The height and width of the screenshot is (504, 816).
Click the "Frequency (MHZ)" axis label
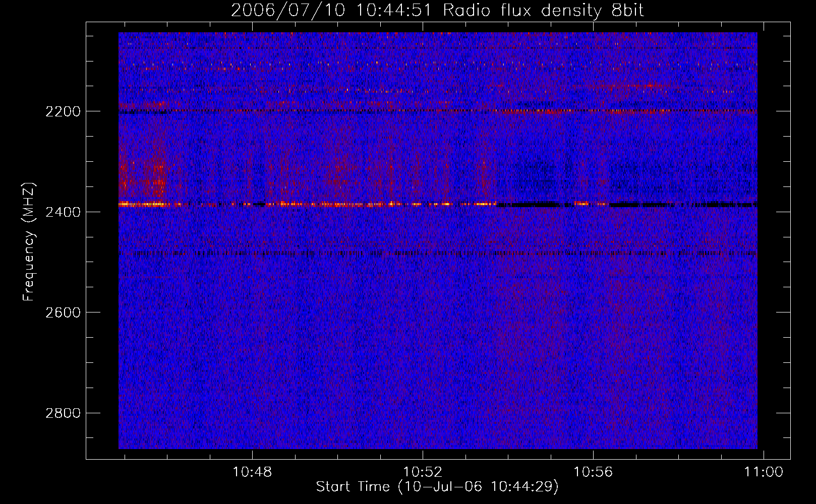point(29,242)
